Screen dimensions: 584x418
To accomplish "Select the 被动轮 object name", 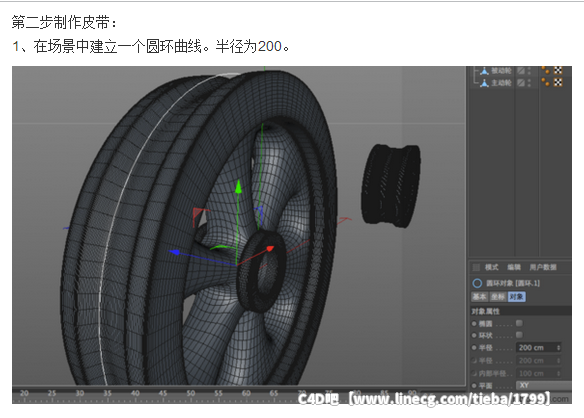I will (501, 71).
